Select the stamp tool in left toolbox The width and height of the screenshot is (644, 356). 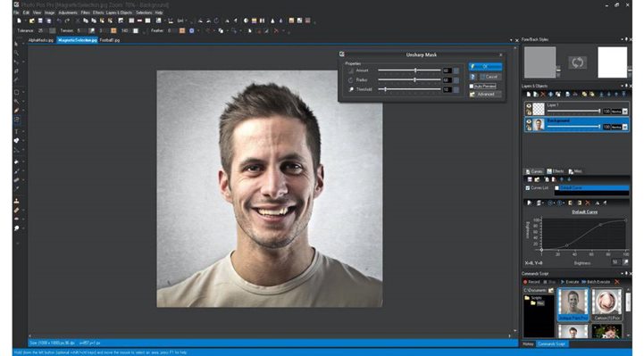pos(16,201)
